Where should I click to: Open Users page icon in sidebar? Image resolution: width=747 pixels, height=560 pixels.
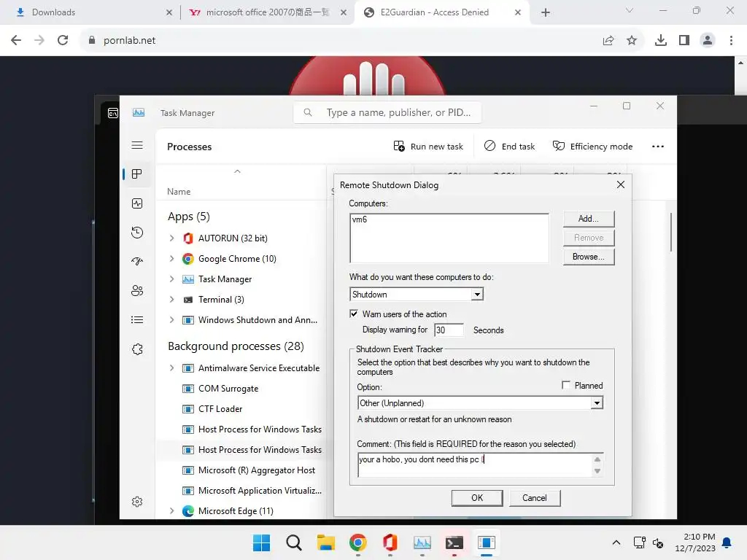(x=137, y=290)
